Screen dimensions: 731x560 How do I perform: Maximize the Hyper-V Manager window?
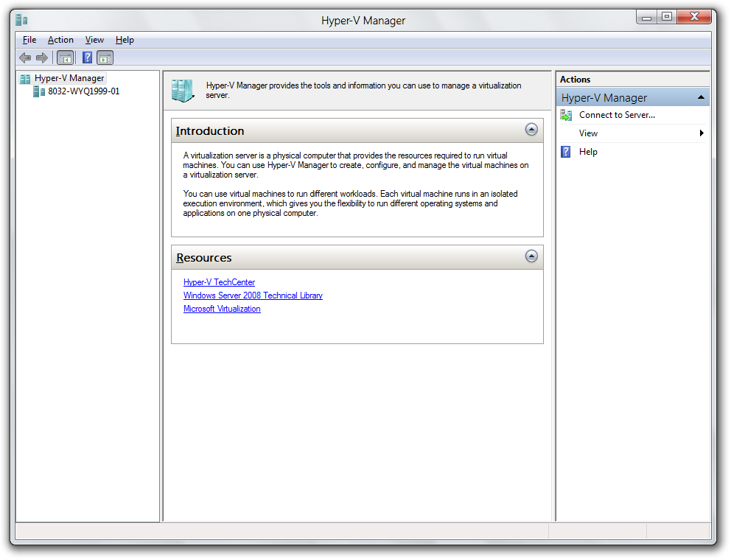(x=667, y=17)
